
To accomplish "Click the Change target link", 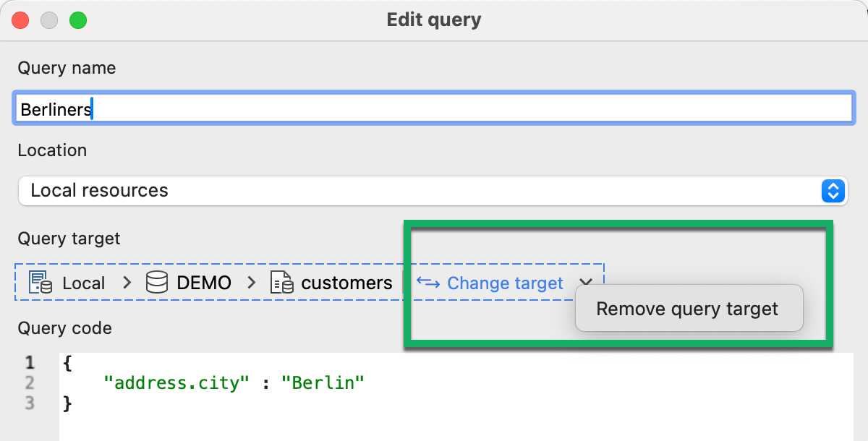I will click(504, 283).
